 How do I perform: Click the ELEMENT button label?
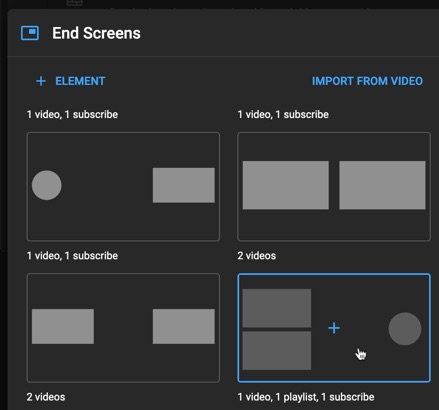[80, 81]
